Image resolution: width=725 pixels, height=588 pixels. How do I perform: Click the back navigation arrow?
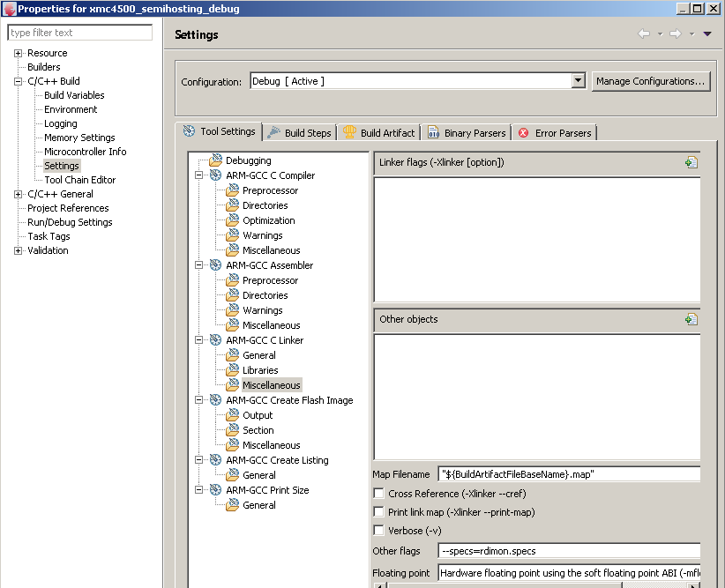pos(644,33)
